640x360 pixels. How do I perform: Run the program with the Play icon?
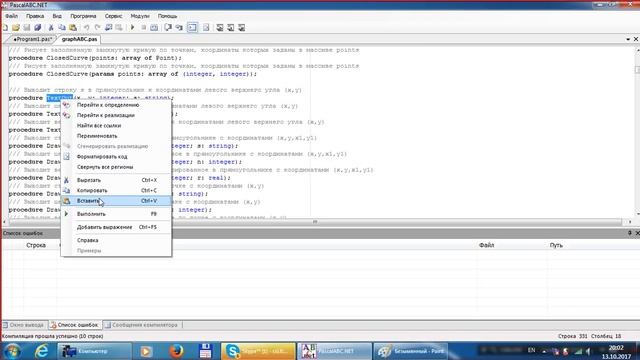(x=133, y=28)
